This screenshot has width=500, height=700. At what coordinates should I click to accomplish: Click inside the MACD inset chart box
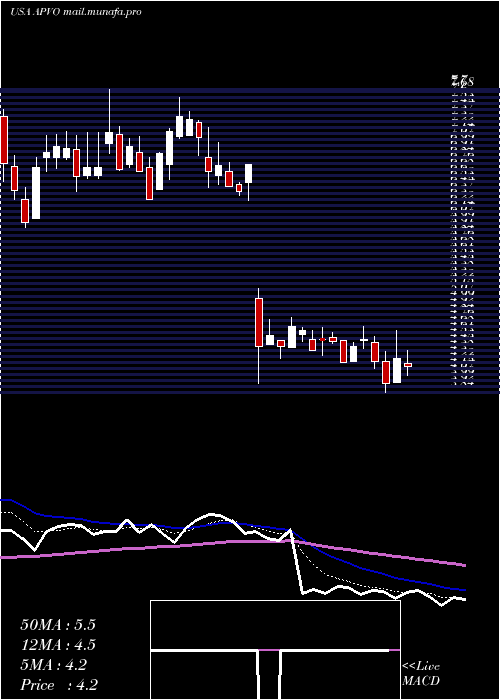(x=275, y=650)
